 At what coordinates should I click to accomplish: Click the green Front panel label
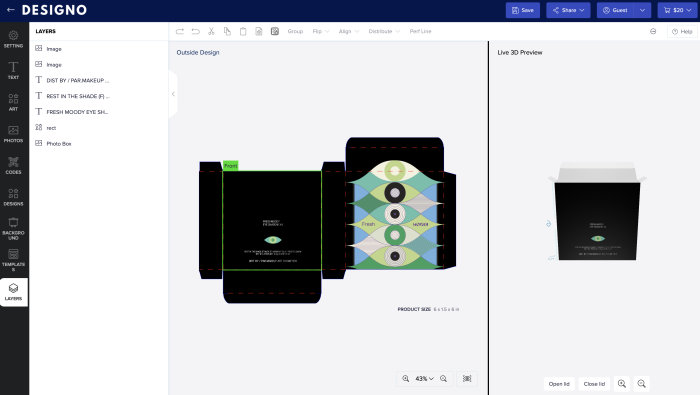tap(230, 166)
